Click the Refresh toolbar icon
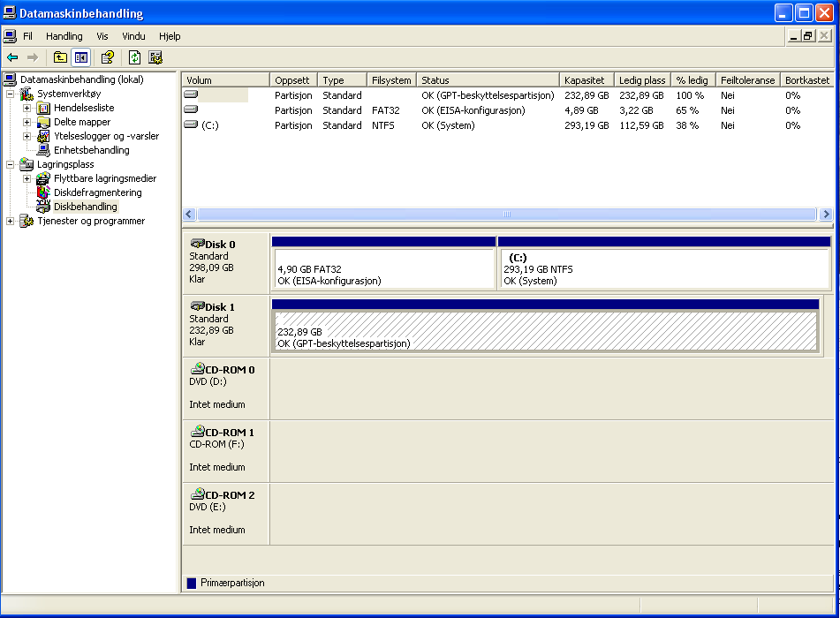Viewport: 840px width, 618px height. pyautogui.click(x=134, y=57)
